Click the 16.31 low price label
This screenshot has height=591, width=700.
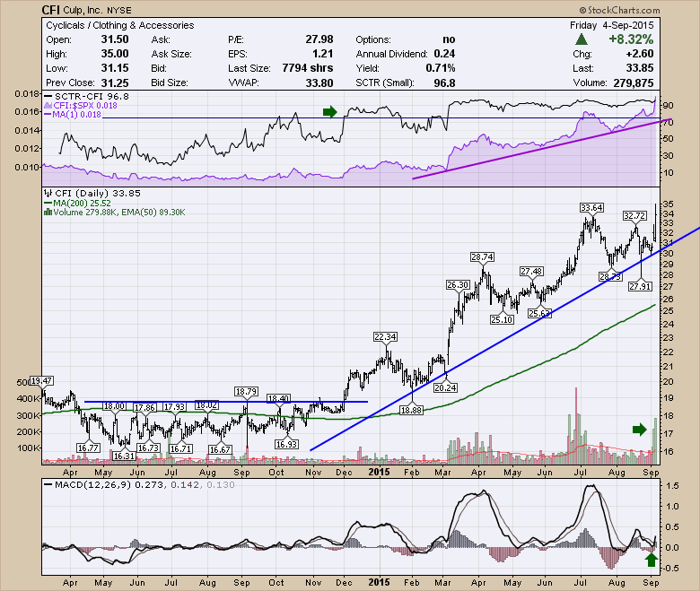point(124,456)
